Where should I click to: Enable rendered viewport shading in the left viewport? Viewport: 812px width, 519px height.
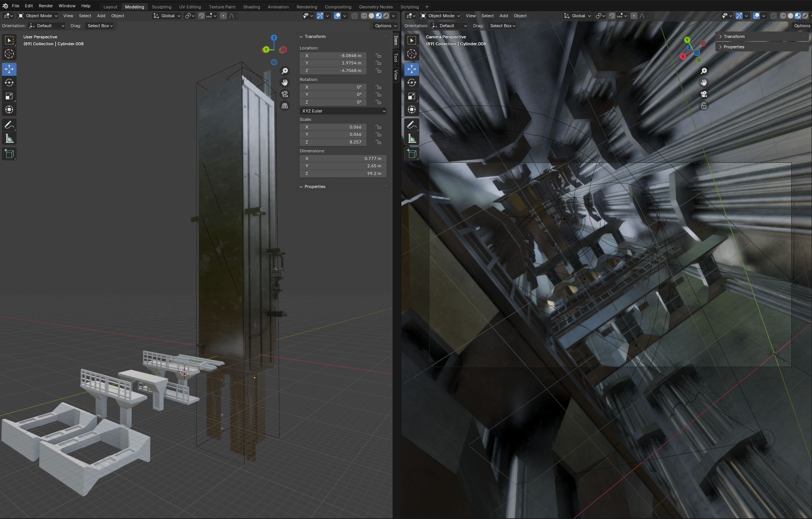[x=386, y=16]
